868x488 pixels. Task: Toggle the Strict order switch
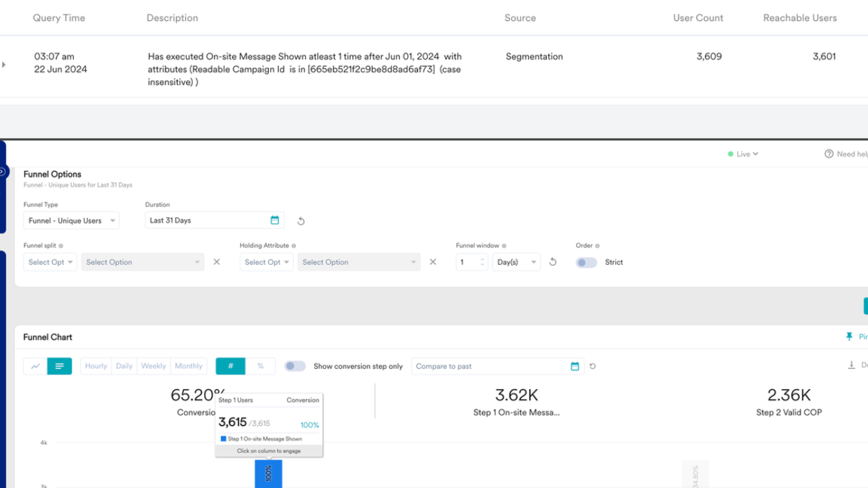(586, 262)
